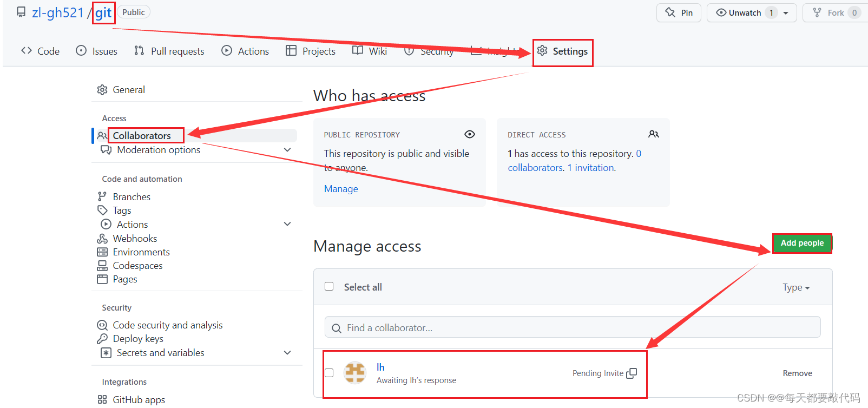This screenshot has height=408, width=868.
Task: Switch to the Projects tab
Action: coord(311,51)
